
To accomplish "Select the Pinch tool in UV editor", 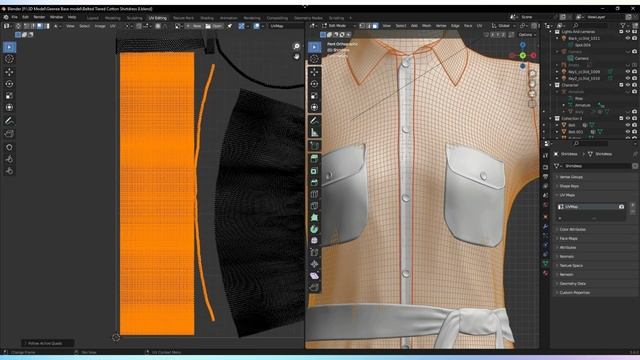I will tap(9, 171).
